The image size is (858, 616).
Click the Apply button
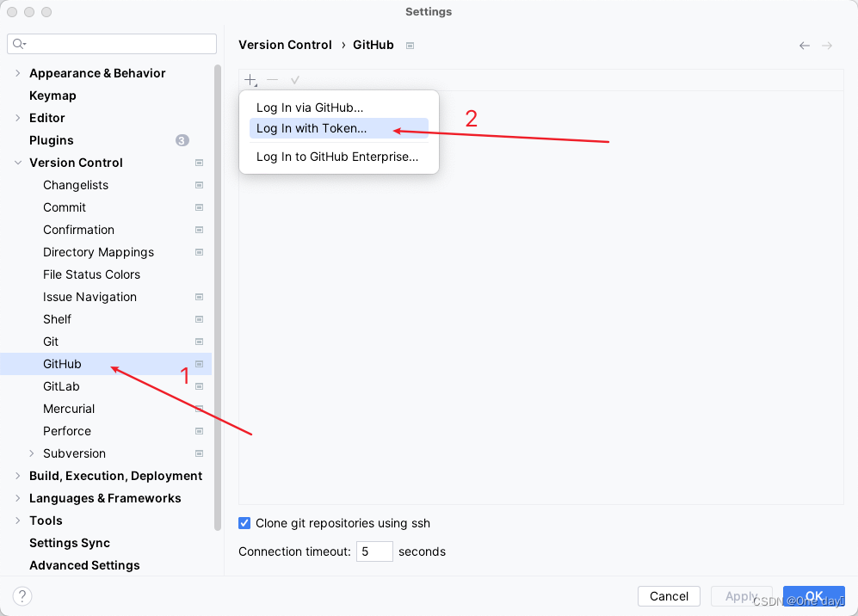coord(742,596)
